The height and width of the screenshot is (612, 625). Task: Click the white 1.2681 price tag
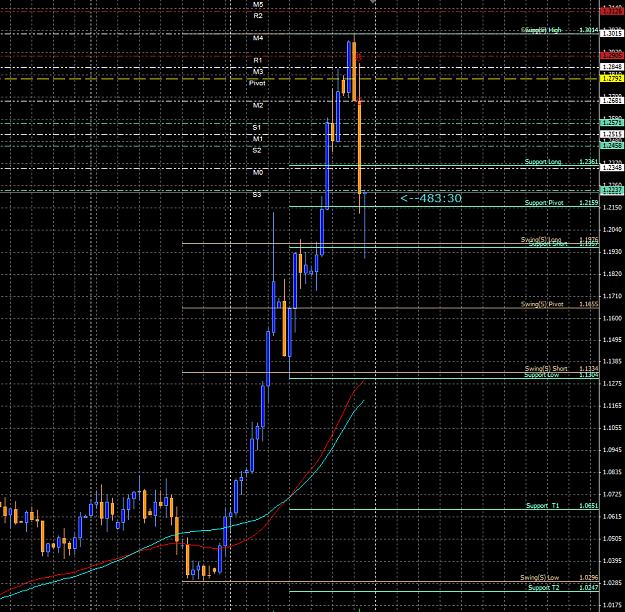tap(612, 100)
